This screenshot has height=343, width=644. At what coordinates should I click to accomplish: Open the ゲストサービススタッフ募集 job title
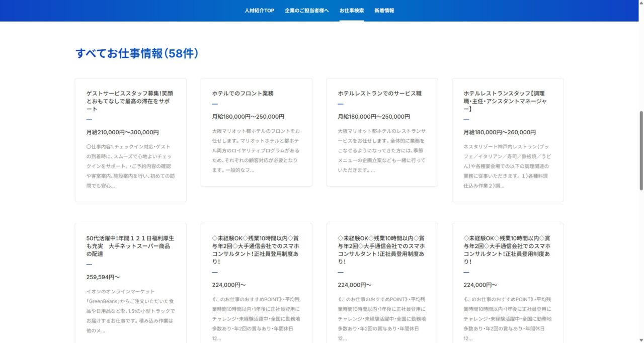click(x=130, y=101)
